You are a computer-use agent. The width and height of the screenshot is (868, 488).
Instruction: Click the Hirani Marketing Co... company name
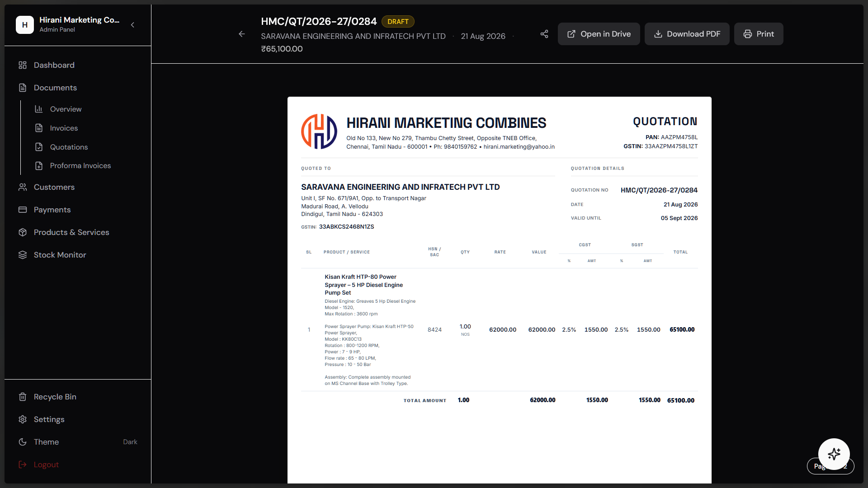[80, 20]
